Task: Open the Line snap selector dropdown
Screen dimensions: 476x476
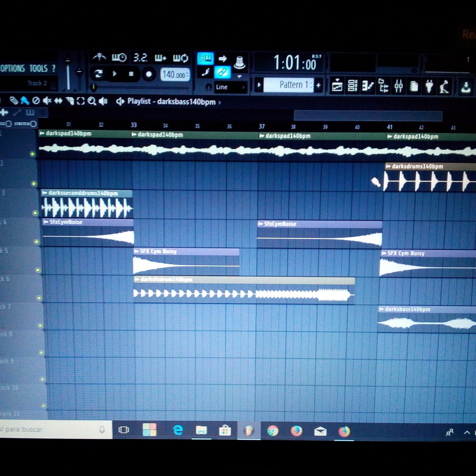Action: [x=231, y=87]
